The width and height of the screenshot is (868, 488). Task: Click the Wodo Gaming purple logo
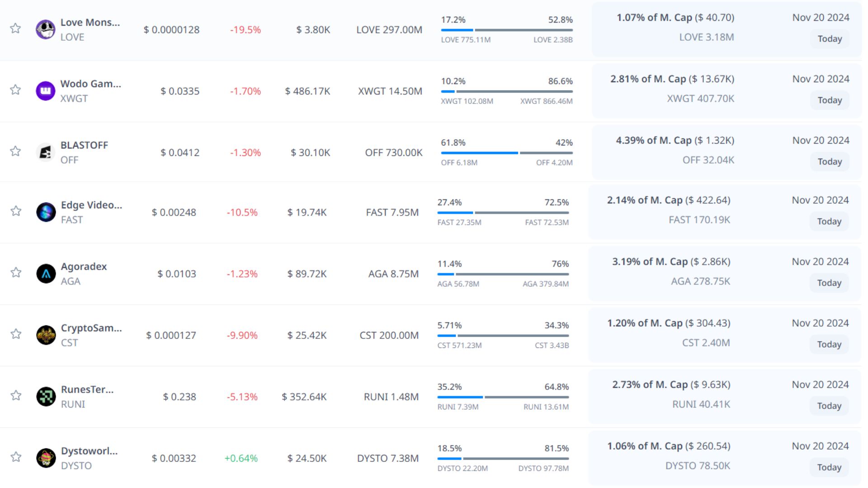(x=45, y=91)
